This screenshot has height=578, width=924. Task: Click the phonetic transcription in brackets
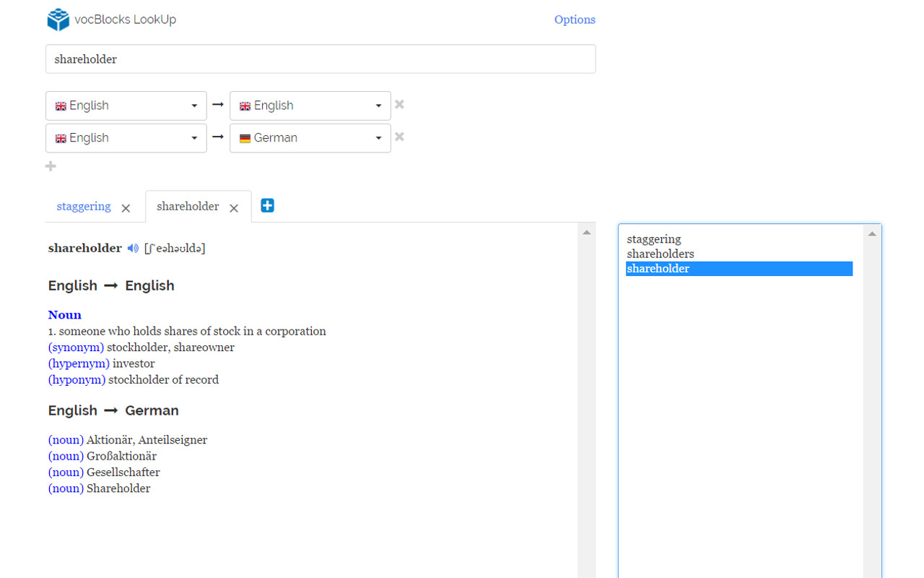pyautogui.click(x=175, y=249)
